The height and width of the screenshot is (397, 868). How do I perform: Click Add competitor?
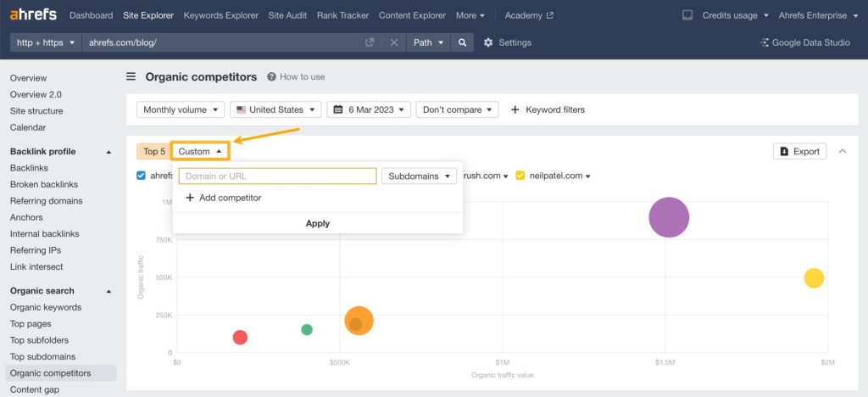click(224, 198)
